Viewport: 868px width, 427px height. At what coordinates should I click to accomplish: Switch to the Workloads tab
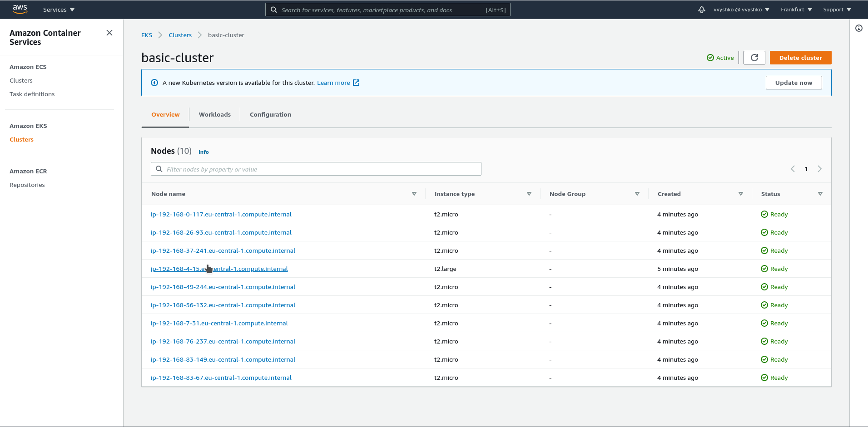[x=215, y=114]
